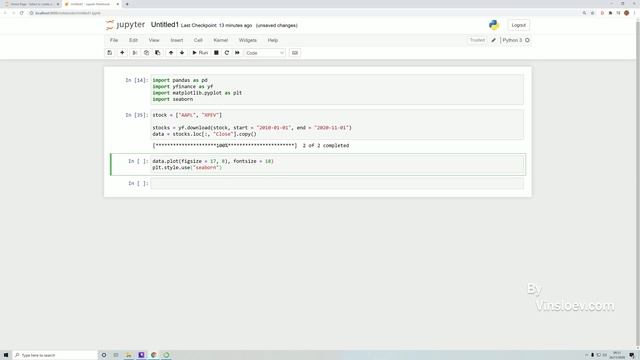Open the Insert menu

click(x=177, y=40)
